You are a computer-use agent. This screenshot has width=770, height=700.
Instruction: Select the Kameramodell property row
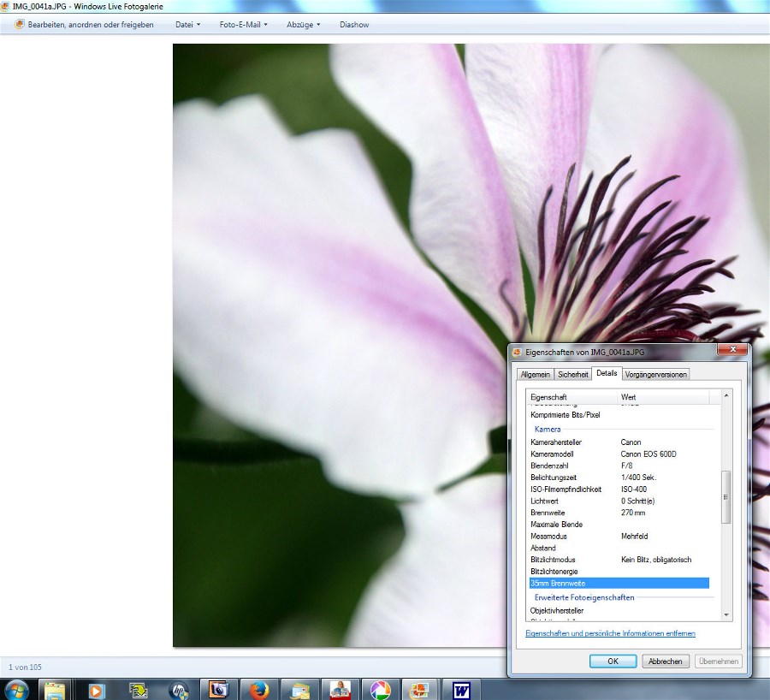619,454
